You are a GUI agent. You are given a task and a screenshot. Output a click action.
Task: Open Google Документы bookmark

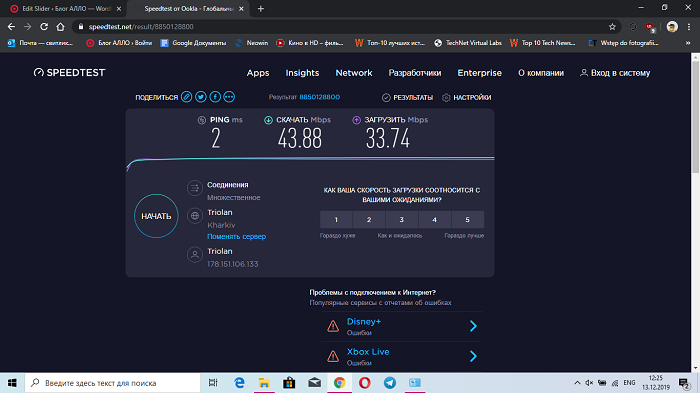coord(193,43)
